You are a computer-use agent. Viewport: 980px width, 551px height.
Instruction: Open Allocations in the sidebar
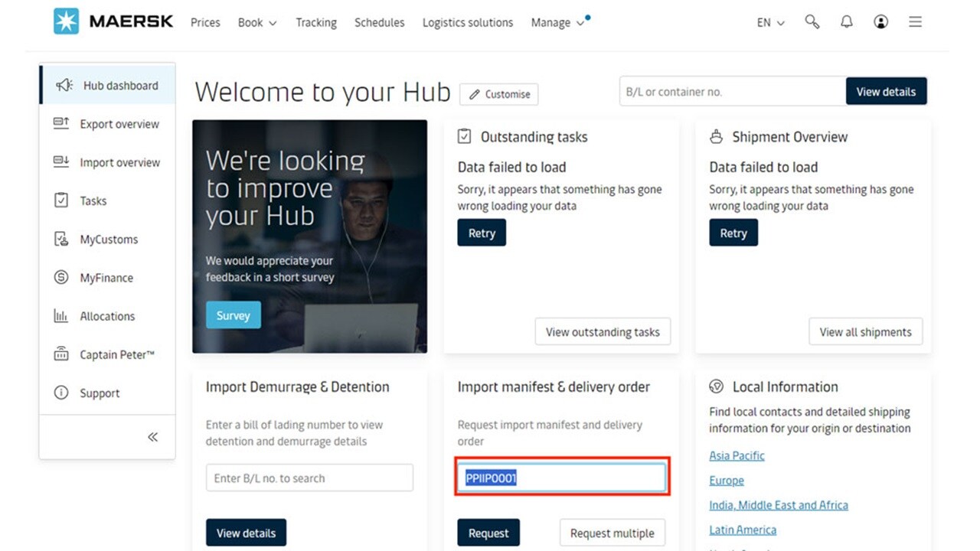(x=107, y=316)
